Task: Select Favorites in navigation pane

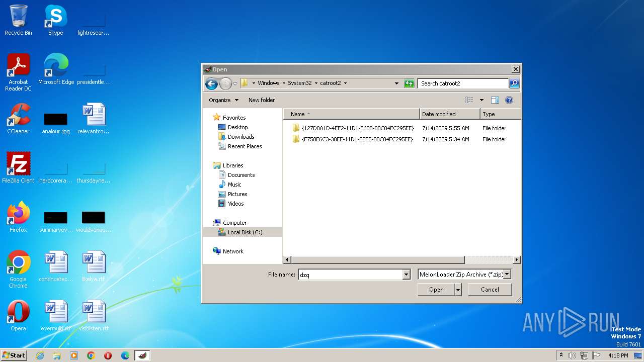Action: (x=234, y=118)
